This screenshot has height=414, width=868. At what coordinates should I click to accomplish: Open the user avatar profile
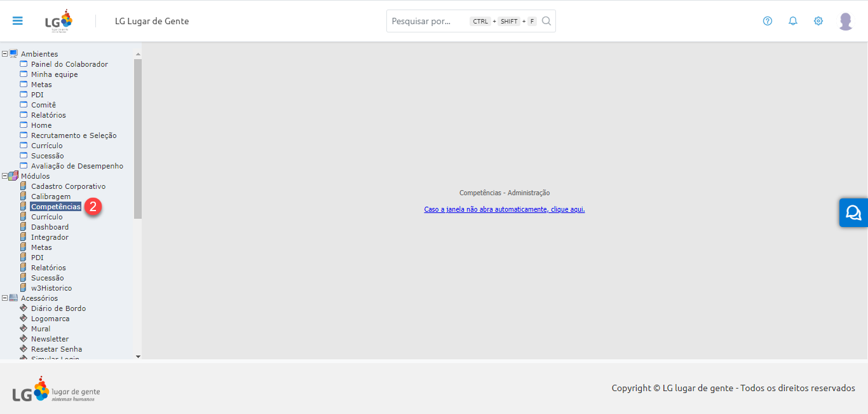click(x=846, y=21)
